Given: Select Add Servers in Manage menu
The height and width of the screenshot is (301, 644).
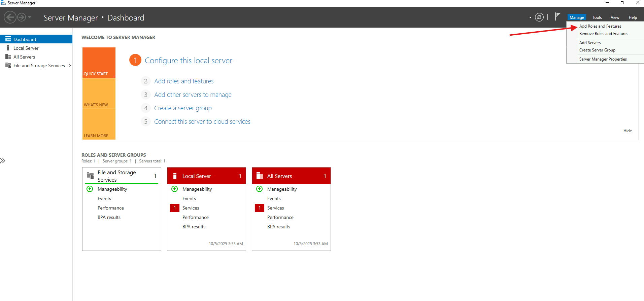Looking at the screenshot, I should pos(590,43).
